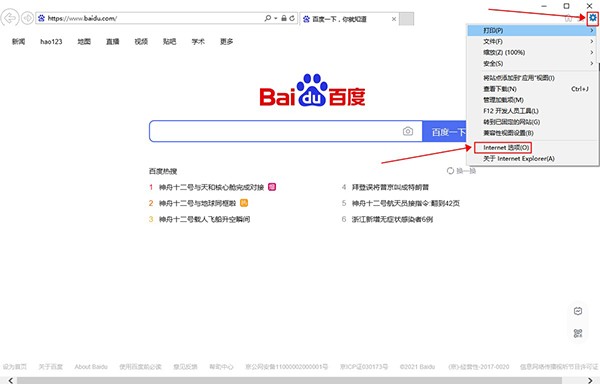This screenshot has width=600, height=384.
Task: Open hot search 浙江新增无症状感染者6例
Action: [392, 220]
